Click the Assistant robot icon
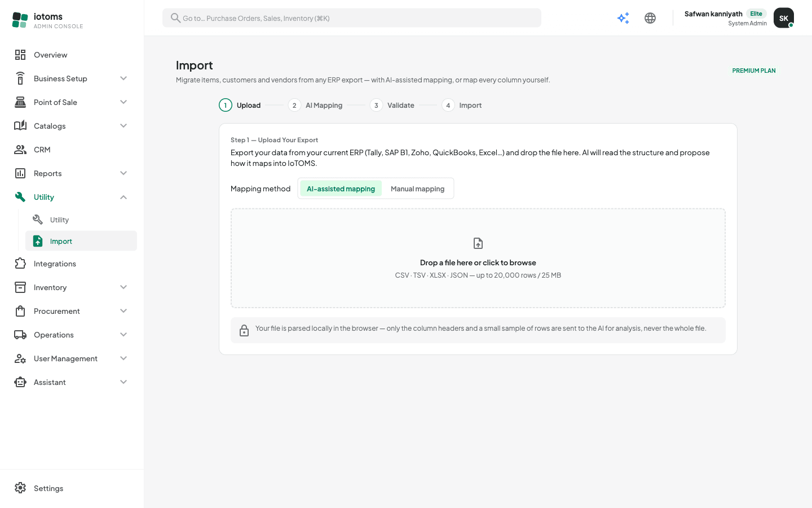 click(x=20, y=382)
